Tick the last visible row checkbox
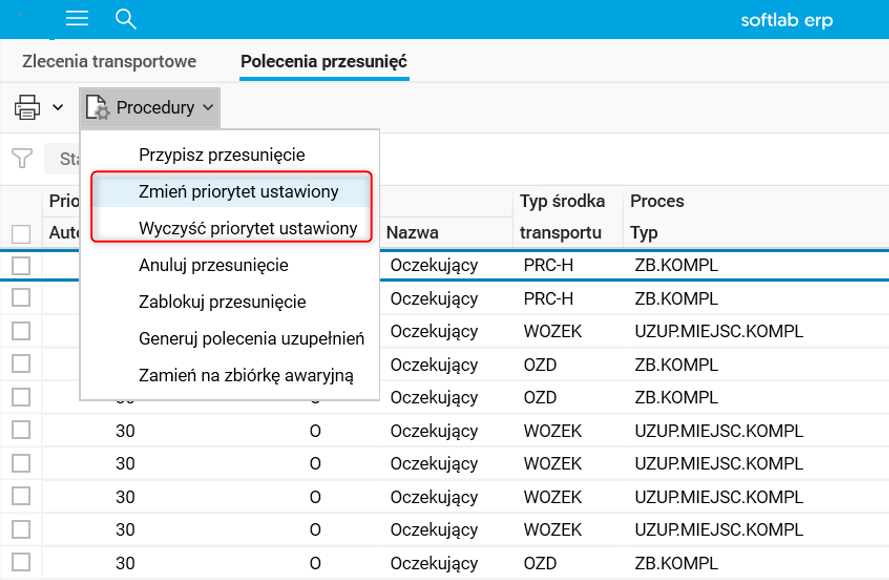889x580 pixels. coord(21,563)
